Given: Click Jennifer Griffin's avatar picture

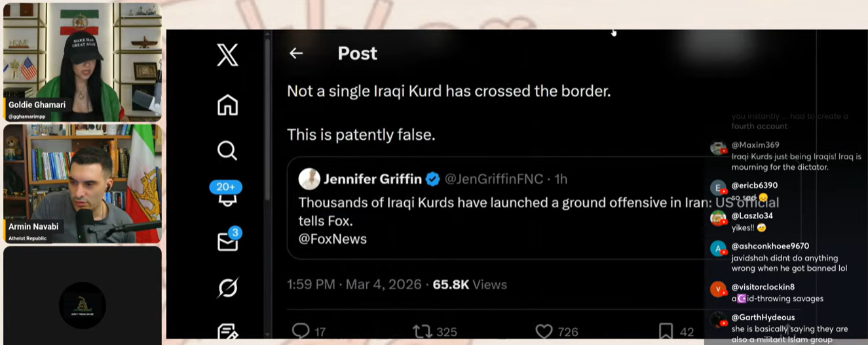Looking at the screenshot, I should pyautogui.click(x=309, y=179).
